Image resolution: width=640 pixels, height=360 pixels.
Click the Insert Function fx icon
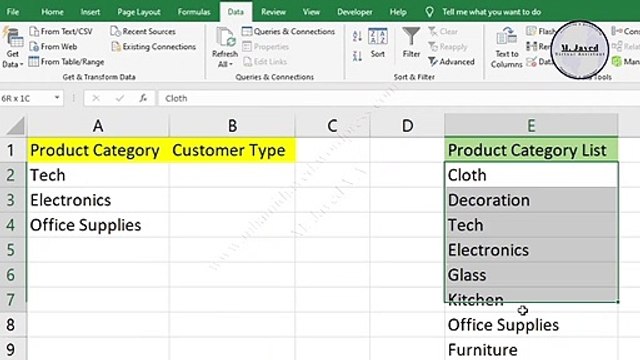(x=143, y=98)
